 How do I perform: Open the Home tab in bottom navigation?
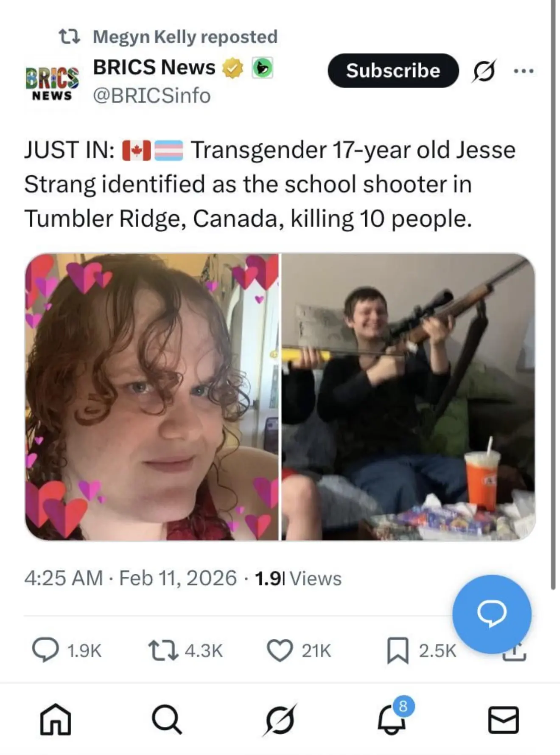tap(56, 719)
